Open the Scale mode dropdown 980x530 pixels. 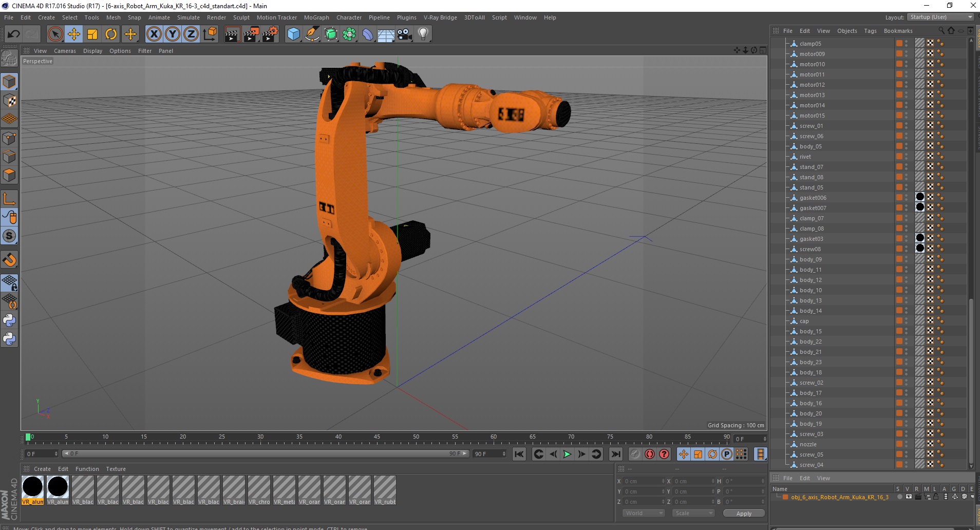[x=693, y=513]
